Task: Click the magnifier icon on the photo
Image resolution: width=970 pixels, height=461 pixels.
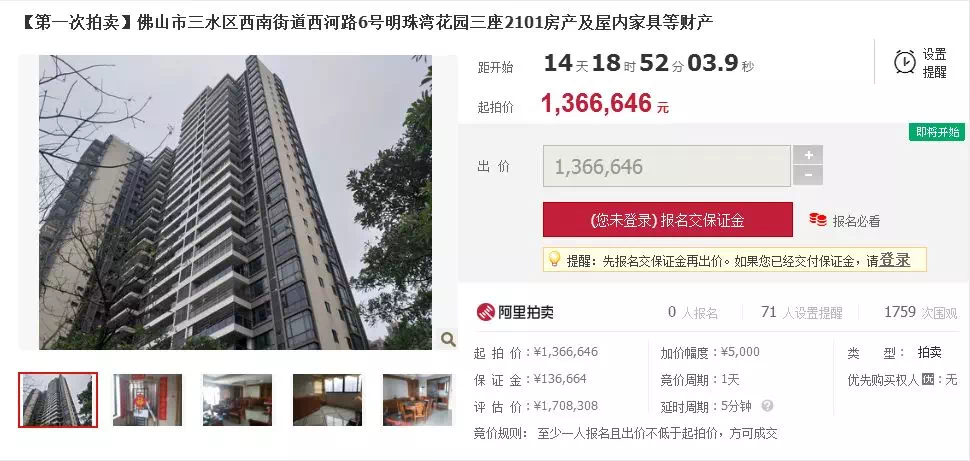Action: click(448, 338)
